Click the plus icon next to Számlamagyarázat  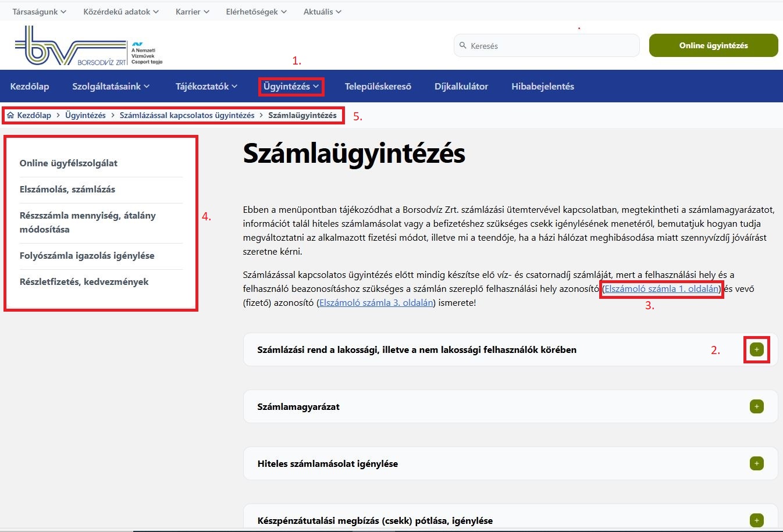coord(756,406)
